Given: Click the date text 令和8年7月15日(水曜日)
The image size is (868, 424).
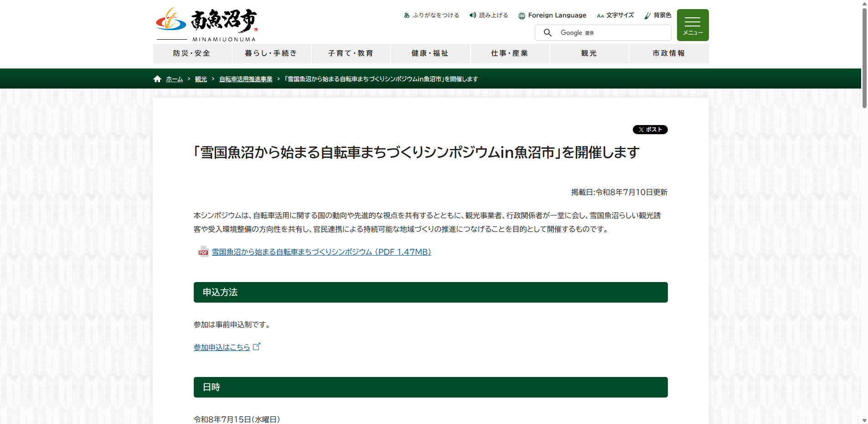Looking at the screenshot, I should point(237,419).
